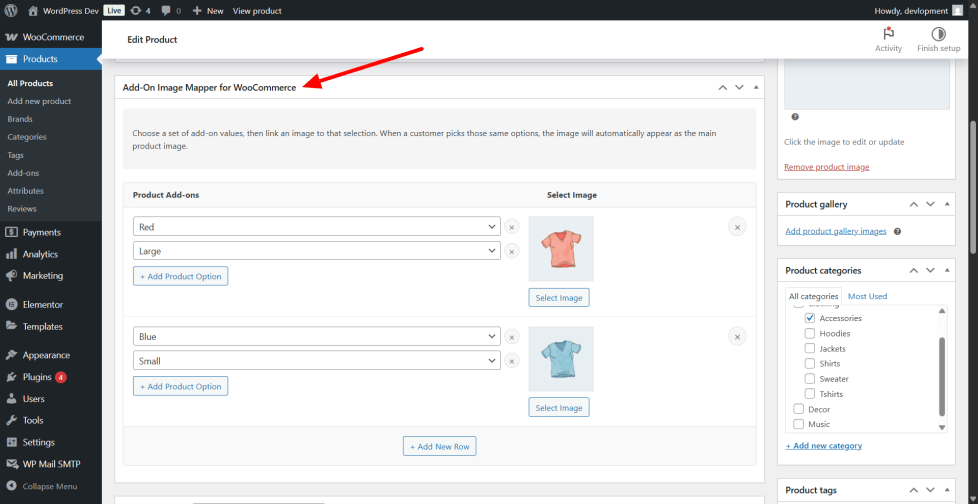This screenshot has width=978, height=504.
Task: Click Add new category link
Action: (x=824, y=446)
